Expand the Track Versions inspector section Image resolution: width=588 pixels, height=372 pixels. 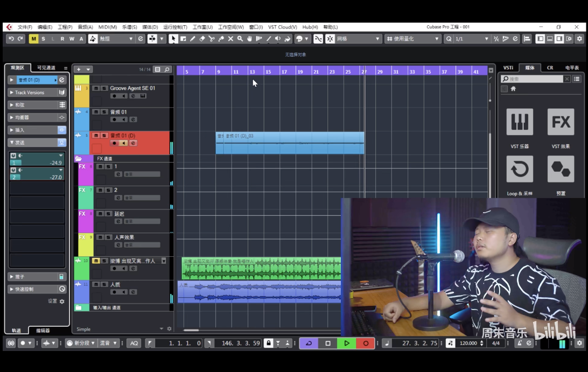click(x=37, y=92)
